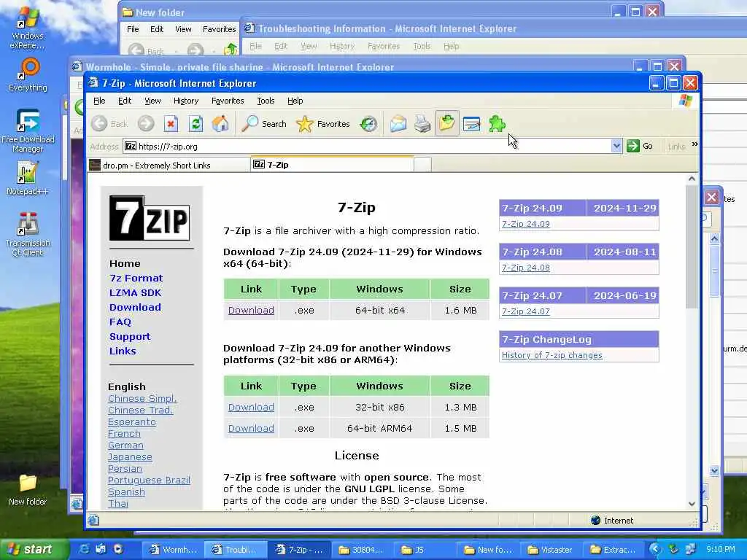The image size is (747, 560).
Task: Open a new blank tab
Action: (x=422, y=165)
